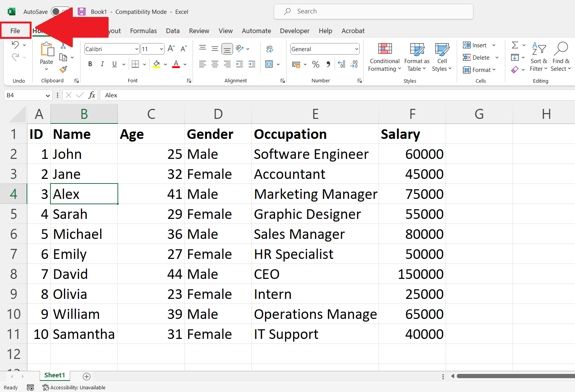Open the fill color dropdown arrow

coord(165,64)
